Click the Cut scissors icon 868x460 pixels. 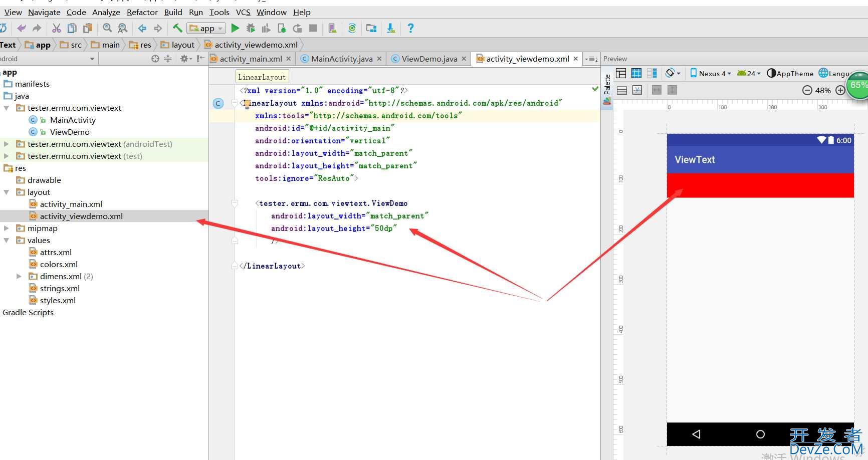pyautogui.click(x=57, y=29)
